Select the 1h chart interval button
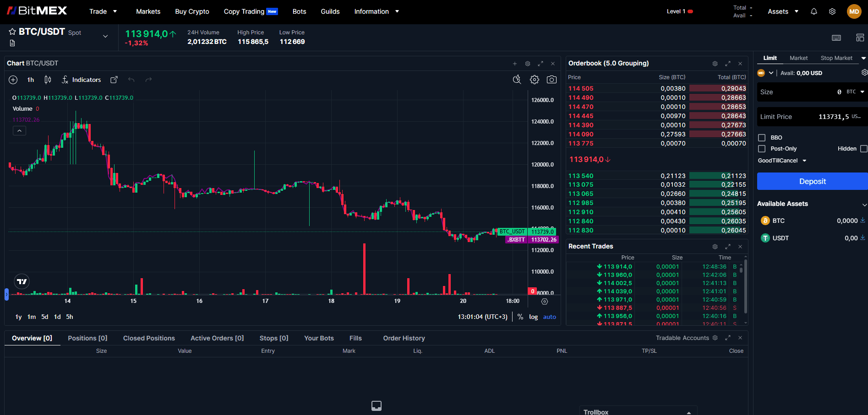Viewport: 868px width, 415px height. tap(31, 80)
